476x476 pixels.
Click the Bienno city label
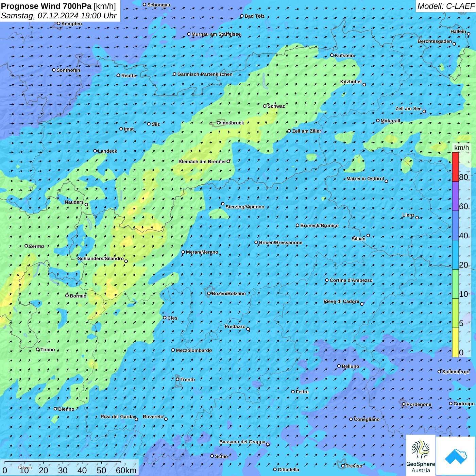[x=66, y=409]
